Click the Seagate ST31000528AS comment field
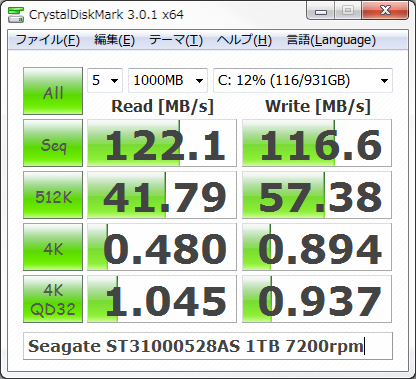Viewport: 416px width, 379px height. (x=208, y=346)
